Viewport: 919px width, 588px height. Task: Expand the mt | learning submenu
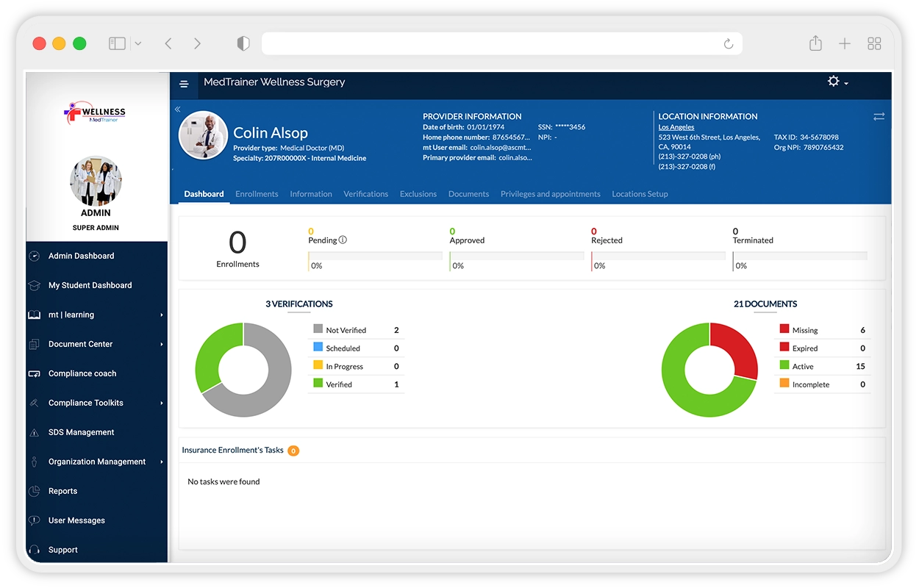[x=161, y=315]
